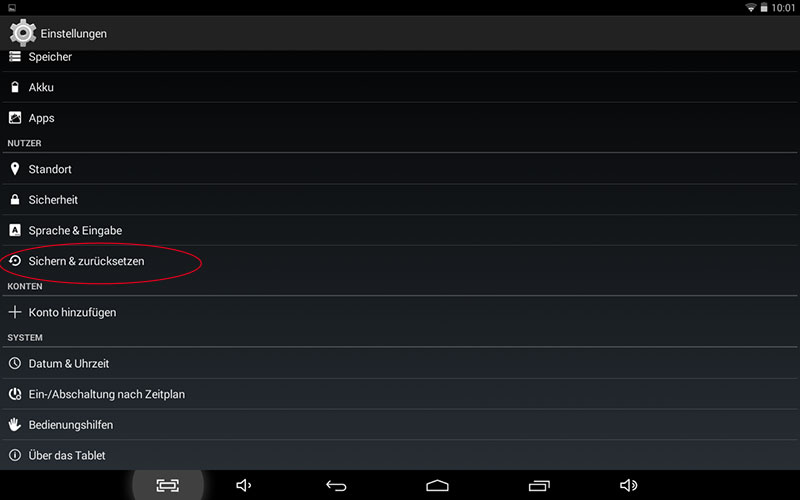Open Ein-/Abschaltung nach Zeitplan

[400, 394]
